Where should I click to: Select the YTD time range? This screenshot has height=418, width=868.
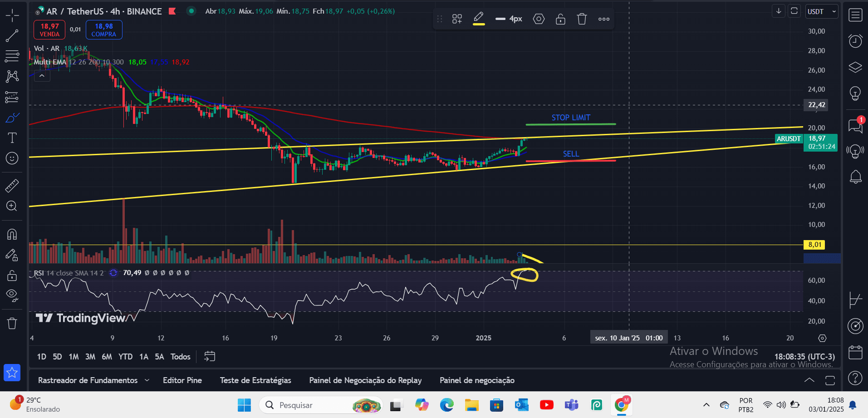(x=125, y=357)
